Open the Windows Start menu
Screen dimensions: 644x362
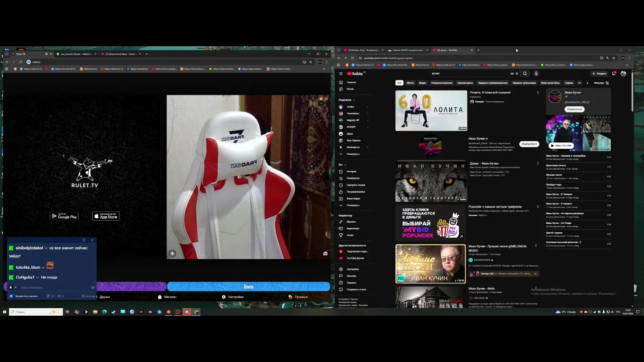click(x=4, y=312)
